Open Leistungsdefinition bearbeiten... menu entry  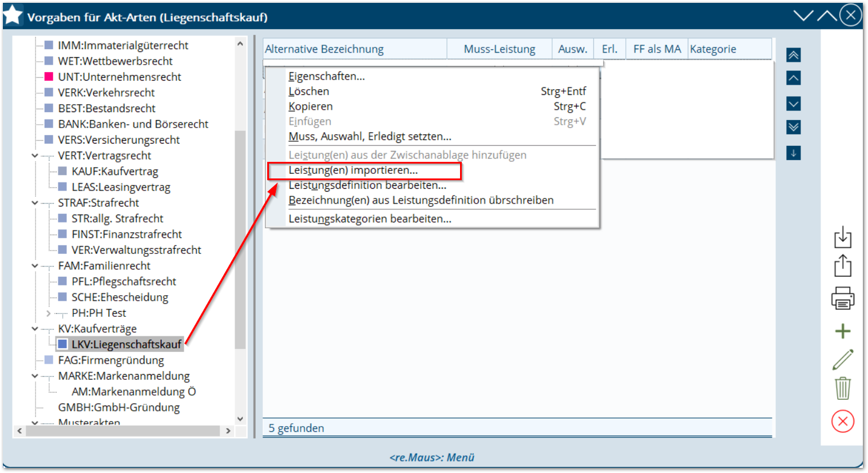point(367,185)
